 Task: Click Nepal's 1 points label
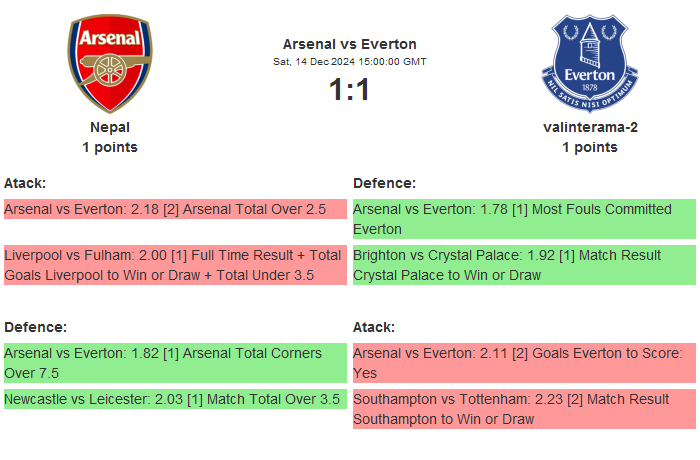pyautogui.click(x=110, y=147)
